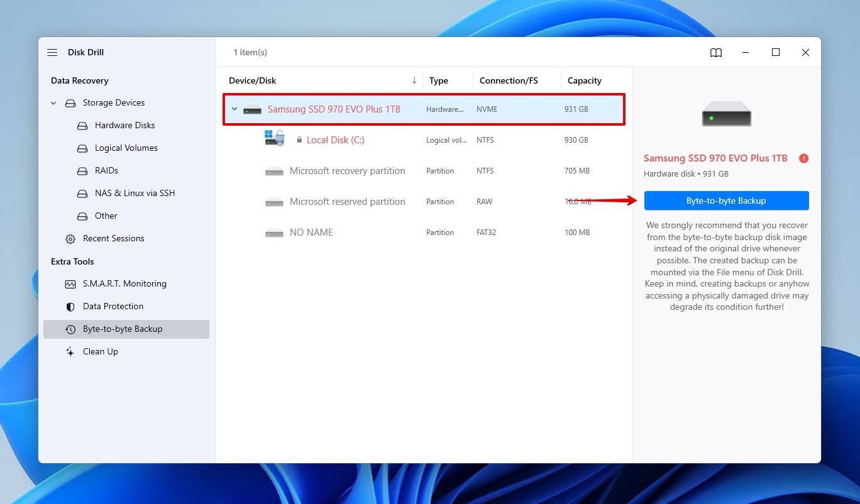860x504 pixels.
Task: Sort by Device/Disk column header
Action: pyautogui.click(x=253, y=80)
